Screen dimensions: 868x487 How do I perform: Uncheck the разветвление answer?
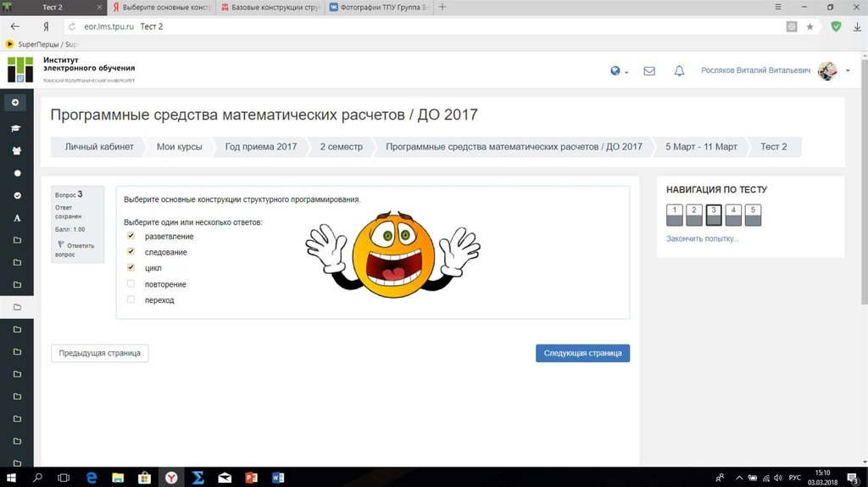pyautogui.click(x=131, y=236)
